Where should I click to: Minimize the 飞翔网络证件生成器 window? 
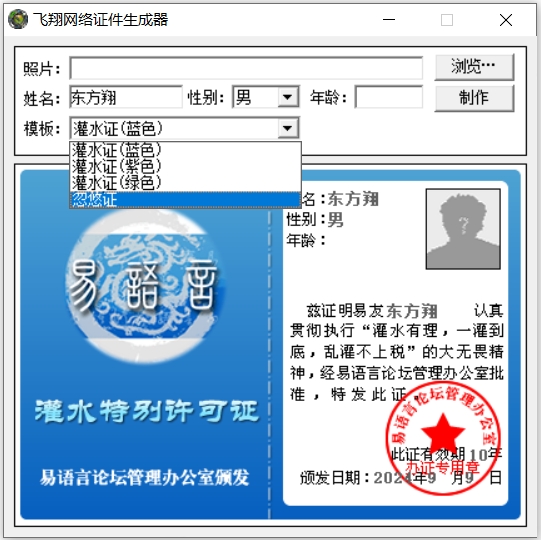389,20
